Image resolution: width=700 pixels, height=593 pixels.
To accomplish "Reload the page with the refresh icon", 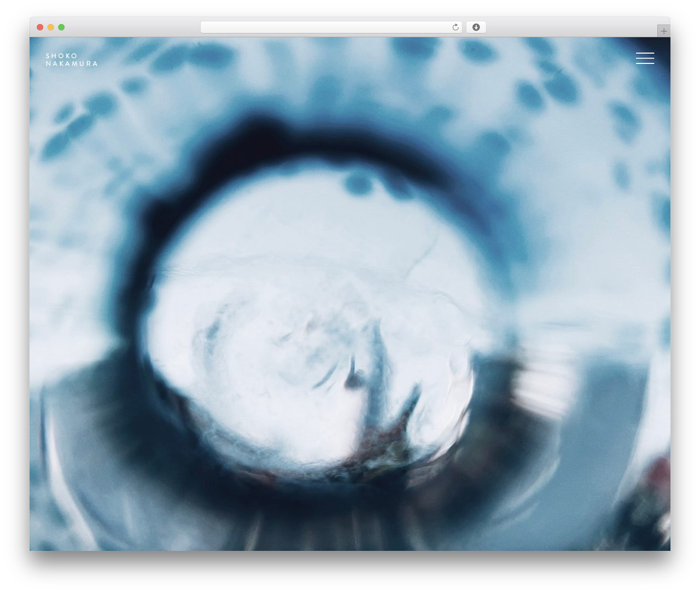I will (455, 27).
